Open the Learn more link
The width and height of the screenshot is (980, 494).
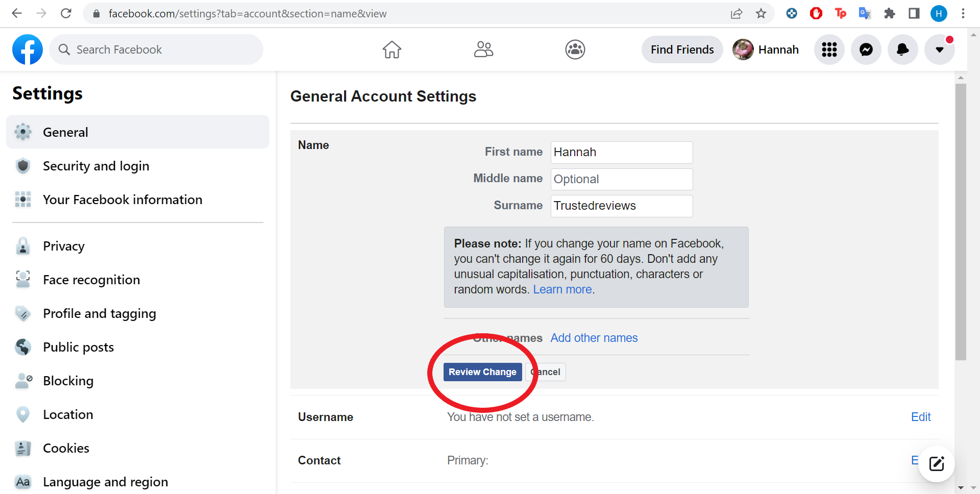pos(562,289)
